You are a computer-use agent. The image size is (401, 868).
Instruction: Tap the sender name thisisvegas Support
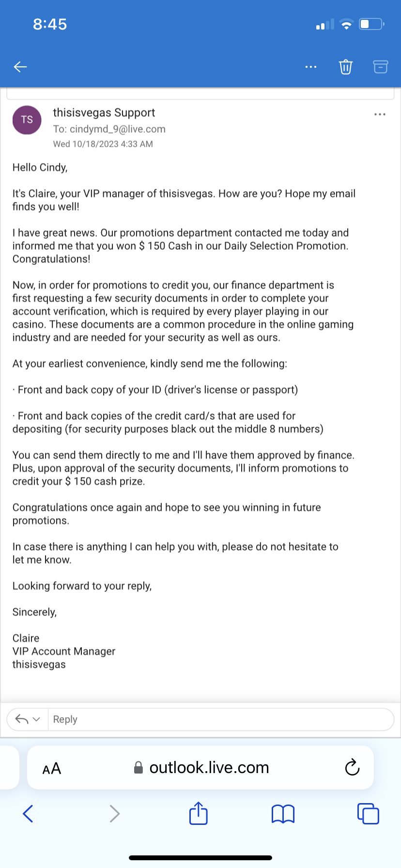[104, 113]
